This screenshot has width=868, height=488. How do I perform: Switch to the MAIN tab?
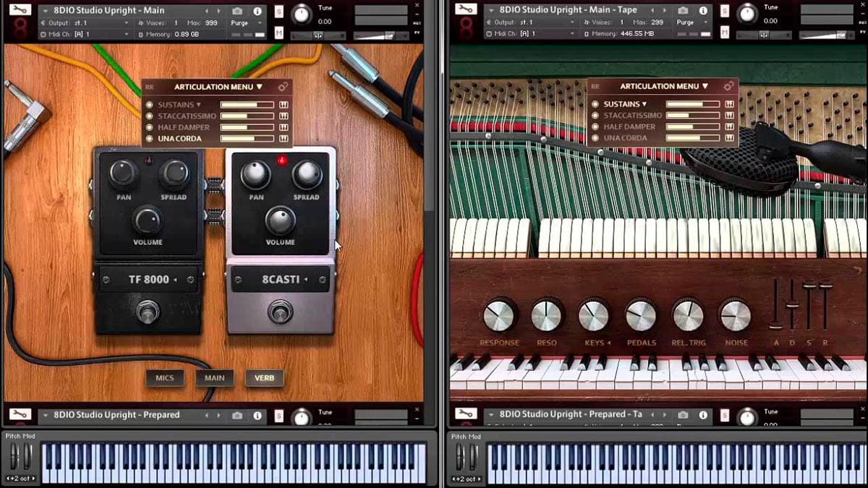(x=214, y=378)
